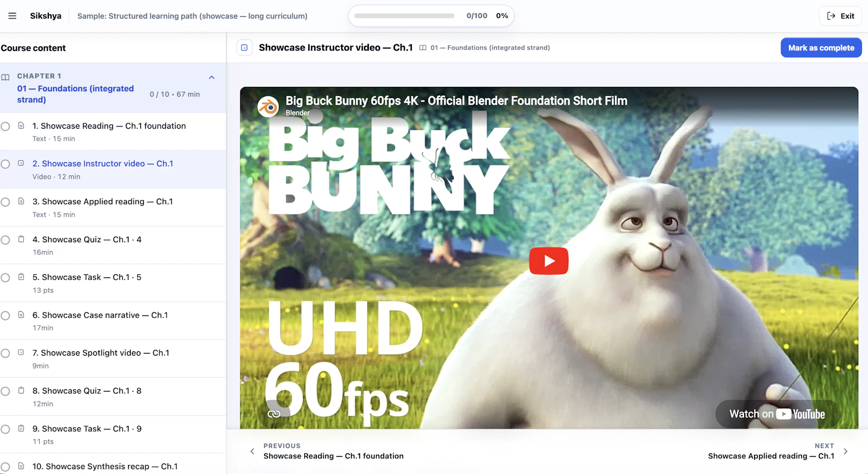Click the Blender channel logo on video
Image resolution: width=868 pixels, height=474 pixels.
point(268,106)
